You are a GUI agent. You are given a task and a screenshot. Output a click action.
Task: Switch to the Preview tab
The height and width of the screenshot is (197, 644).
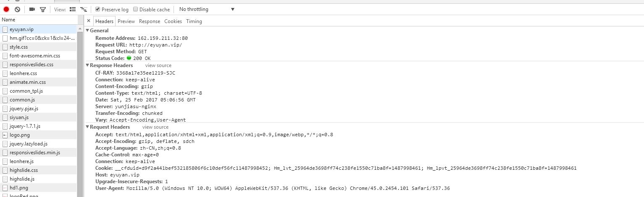[126, 21]
